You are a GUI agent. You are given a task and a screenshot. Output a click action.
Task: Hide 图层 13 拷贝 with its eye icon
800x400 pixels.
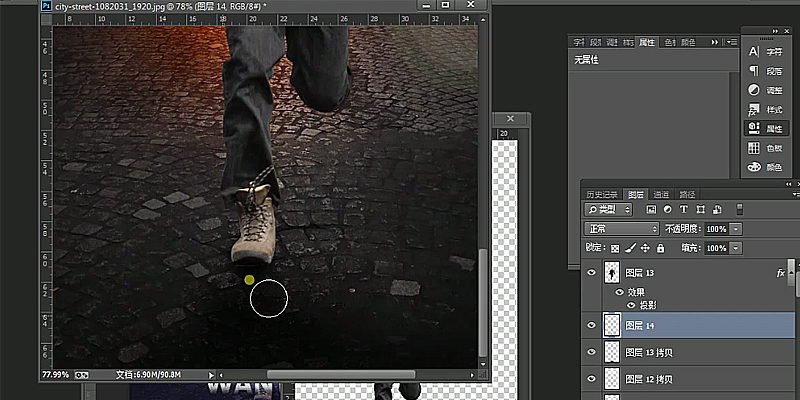tap(591, 352)
